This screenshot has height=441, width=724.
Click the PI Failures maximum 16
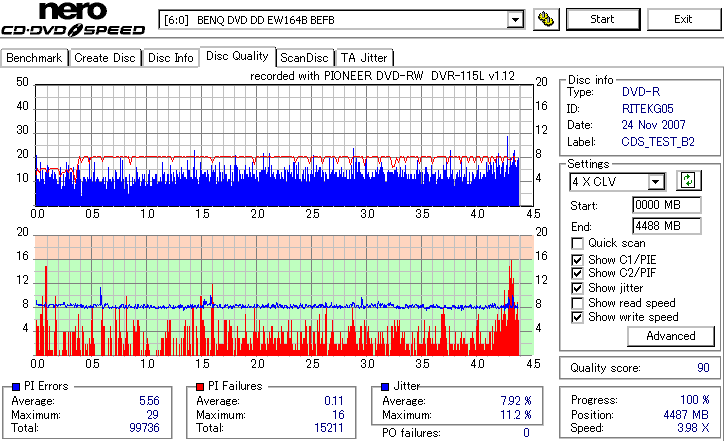[338, 415]
